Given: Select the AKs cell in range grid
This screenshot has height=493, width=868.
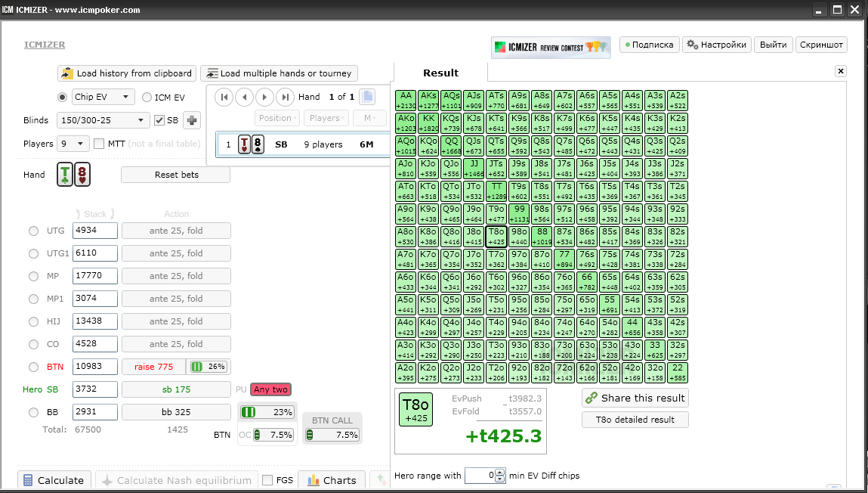Looking at the screenshot, I should click(428, 101).
